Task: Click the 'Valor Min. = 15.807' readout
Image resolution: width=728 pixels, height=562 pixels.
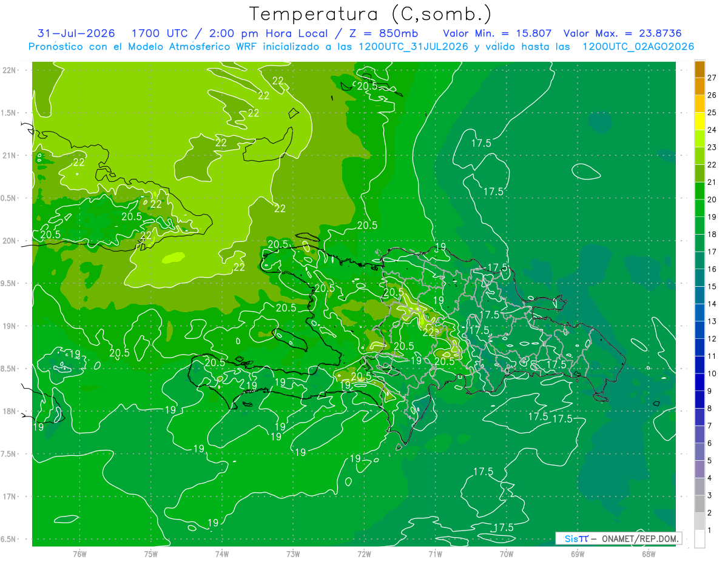Action: pos(497,33)
